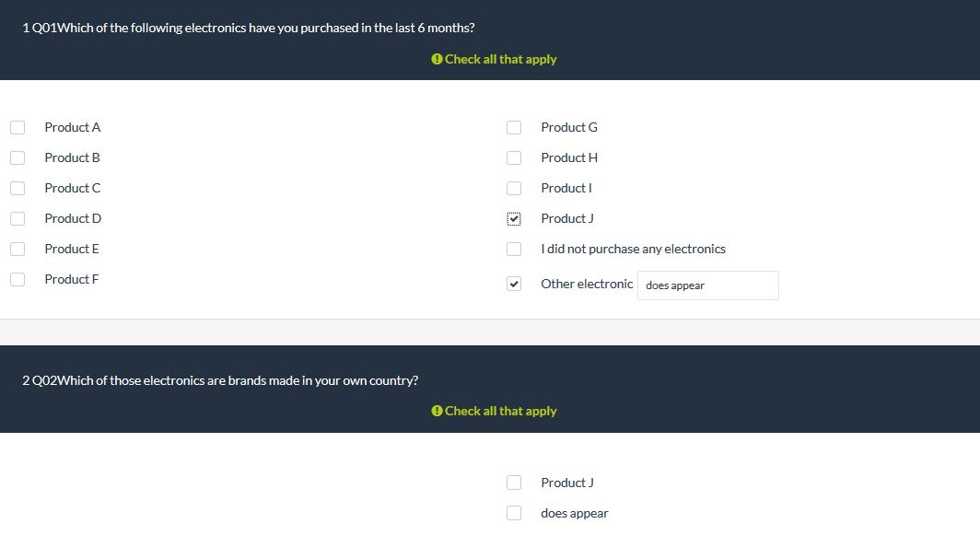Click the Q02 'Check all that apply' text
This screenshot has height=547, width=980.
(501, 411)
